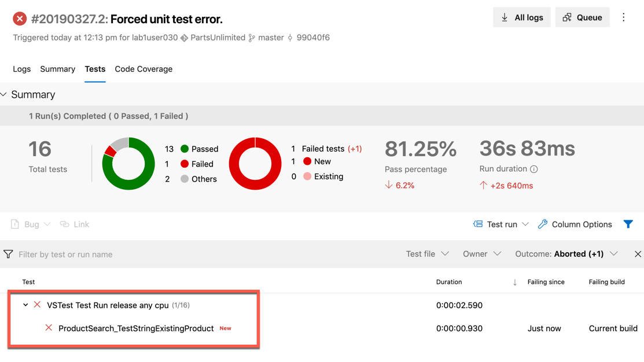Click the failed X icon on VSTest run
This screenshot has width=644, height=362.
point(37,305)
